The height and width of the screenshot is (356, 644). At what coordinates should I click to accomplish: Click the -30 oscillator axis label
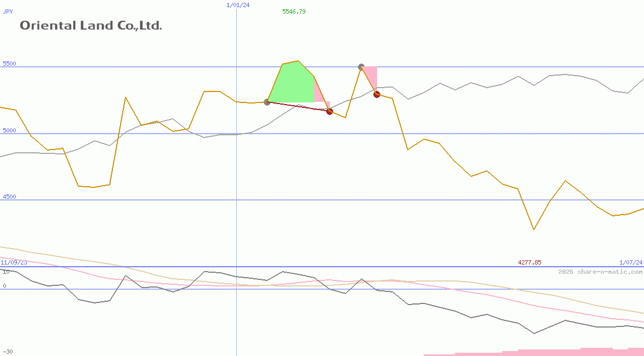8,352
